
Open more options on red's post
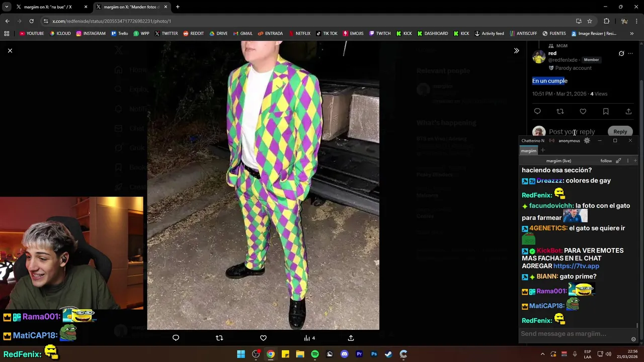pyautogui.click(x=630, y=53)
